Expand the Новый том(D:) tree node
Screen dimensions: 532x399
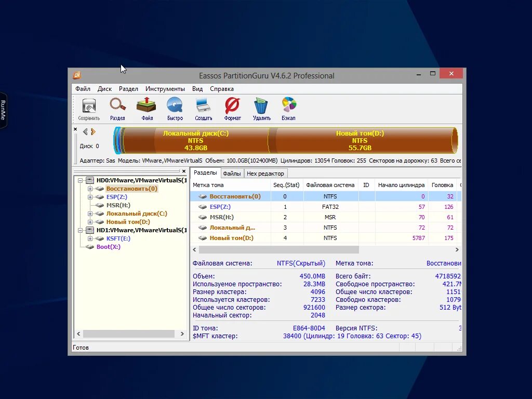[90, 222]
